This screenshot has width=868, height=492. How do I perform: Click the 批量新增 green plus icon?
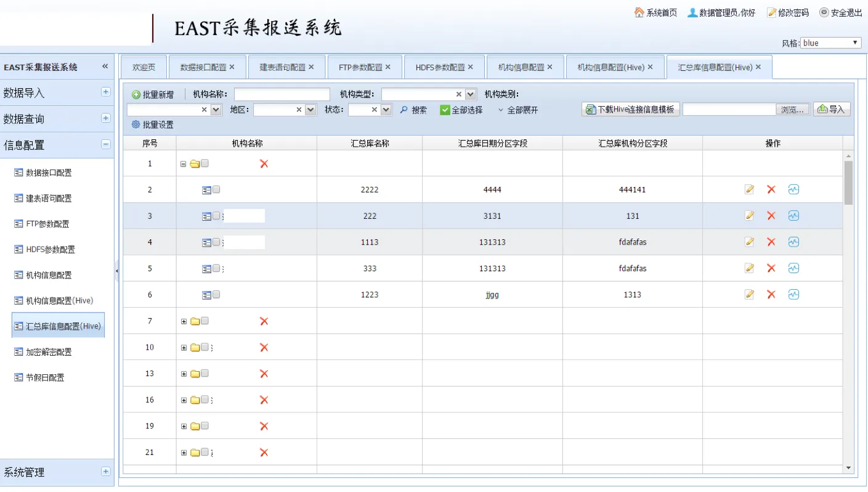(136, 95)
